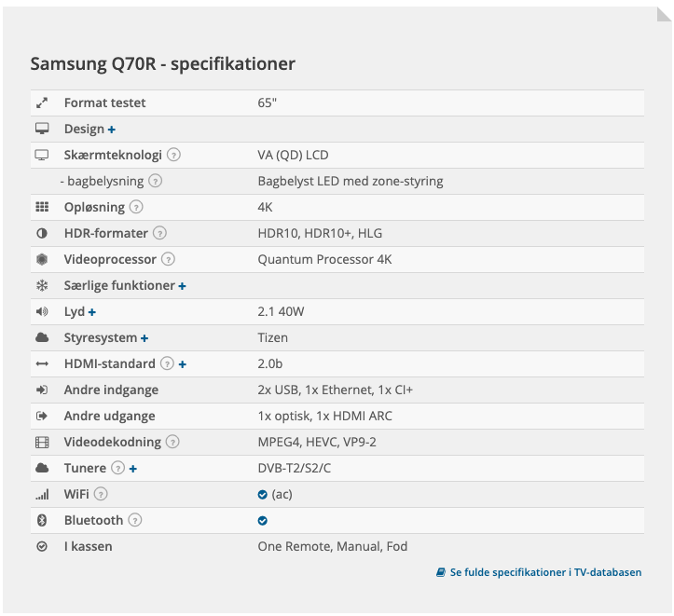Open Se fulde specifikationer i TV-databasen link
Screen dimensions: 674x616
(x=539, y=572)
